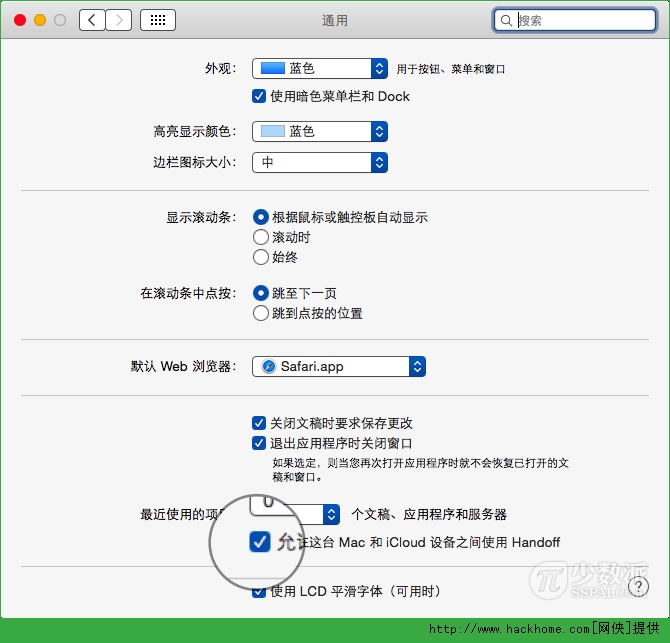Click the 通用 window title
670x643 pixels.
point(335,20)
